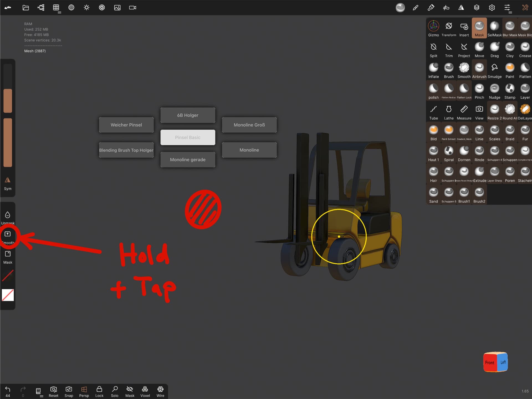Image resolution: width=532 pixels, height=399 pixels.
Task: Select the Measure tool
Action: click(x=464, y=112)
